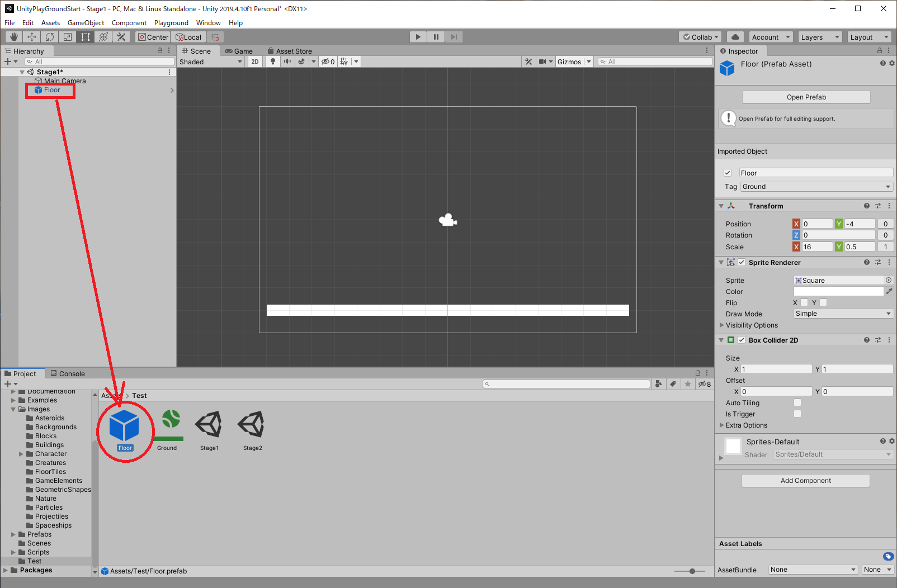Toggle scene audio
Image resolution: width=897 pixels, height=588 pixels.
pyautogui.click(x=287, y=61)
